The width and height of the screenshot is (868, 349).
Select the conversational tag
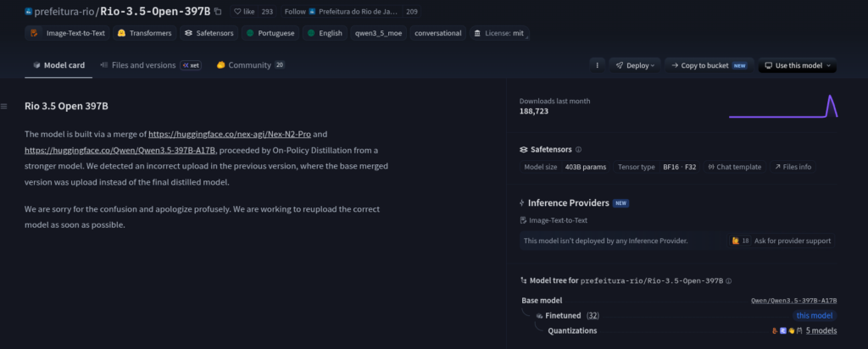[x=438, y=33]
